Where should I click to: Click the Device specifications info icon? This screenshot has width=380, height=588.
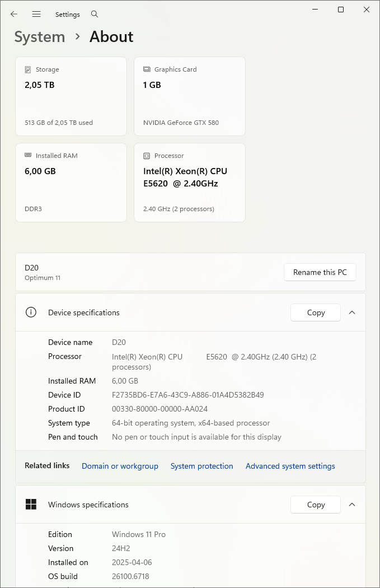pos(31,312)
